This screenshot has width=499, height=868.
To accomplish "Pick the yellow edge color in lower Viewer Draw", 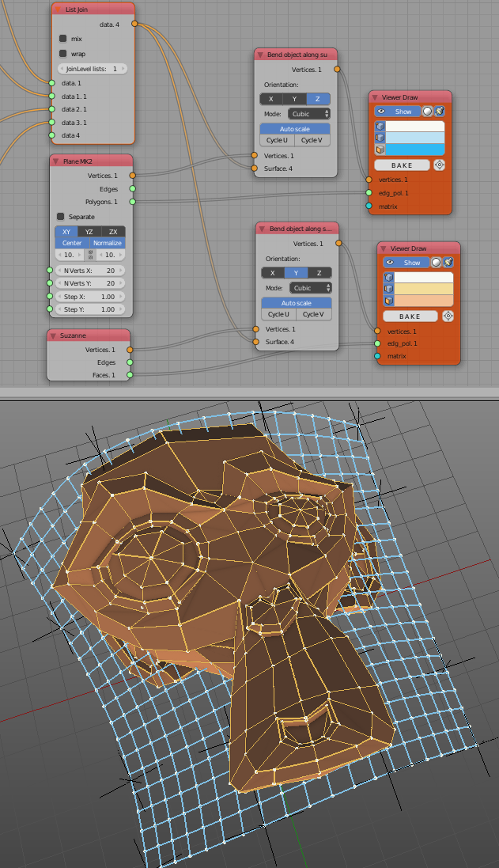I will [x=424, y=289].
